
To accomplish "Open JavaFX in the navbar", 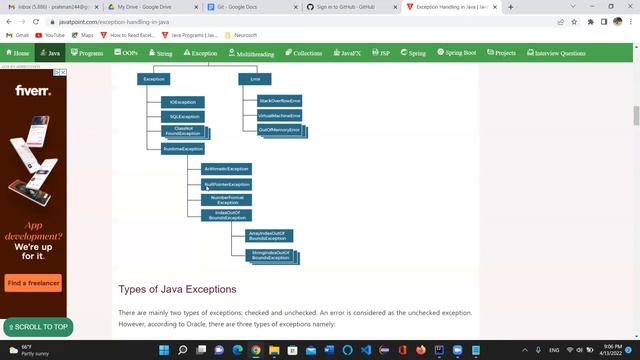I will 347,53.
